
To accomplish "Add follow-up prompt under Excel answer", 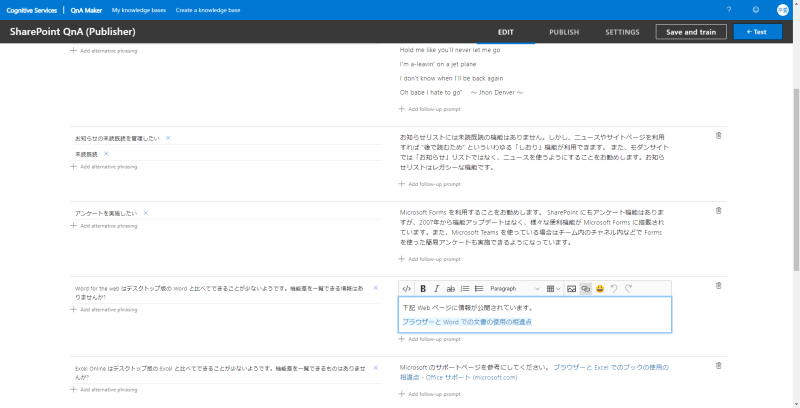I will [430, 394].
